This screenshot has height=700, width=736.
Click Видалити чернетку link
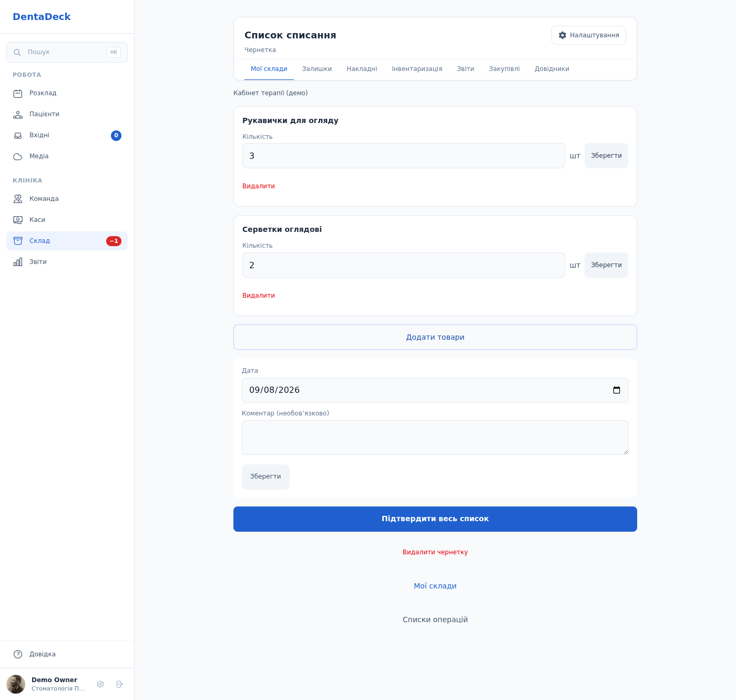(x=435, y=552)
